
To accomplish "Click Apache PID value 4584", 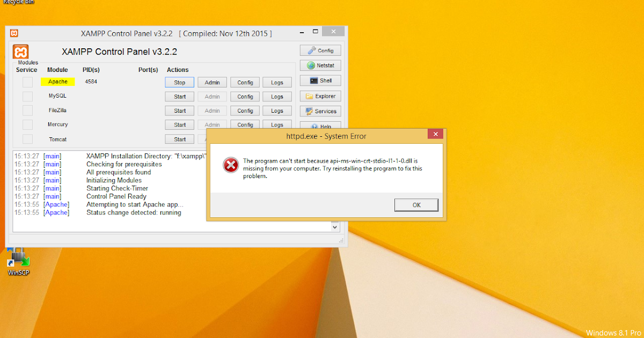I will pyautogui.click(x=91, y=82).
